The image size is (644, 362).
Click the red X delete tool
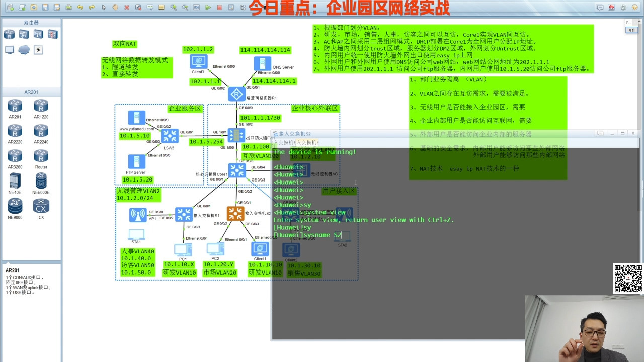tap(127, 7)
